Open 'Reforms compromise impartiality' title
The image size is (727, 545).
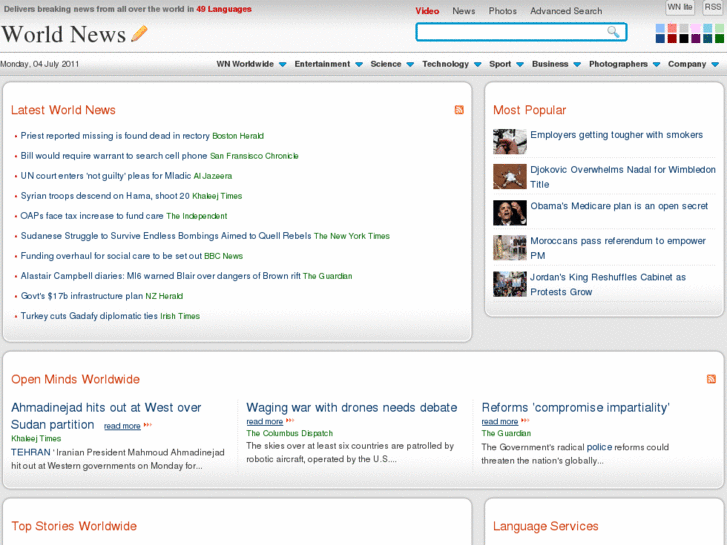point(575,407)
